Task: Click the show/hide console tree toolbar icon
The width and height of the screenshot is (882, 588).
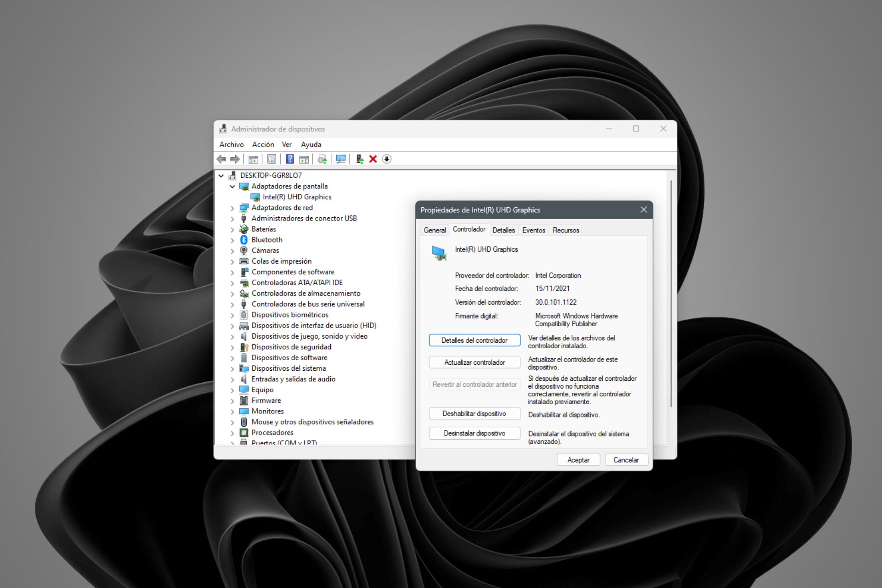Action: tap(253, 159)
